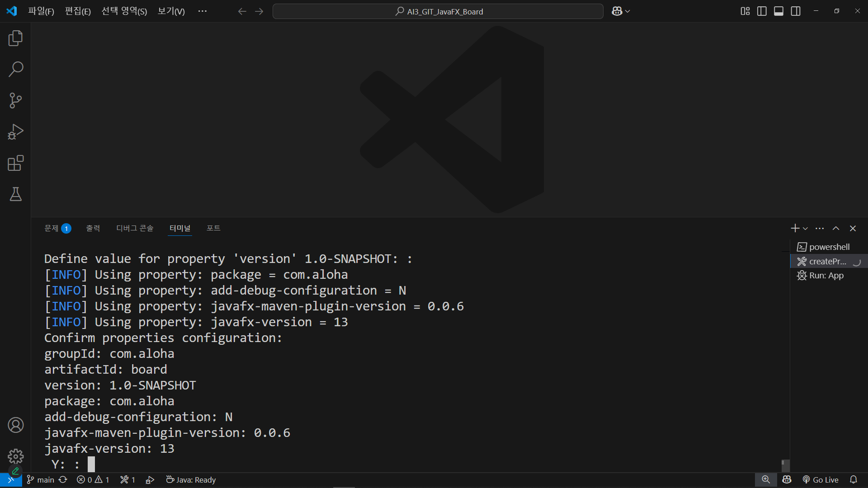Go back with the left arrow
The width and height of the screenshot is (868, 488).
click(242, 11)
